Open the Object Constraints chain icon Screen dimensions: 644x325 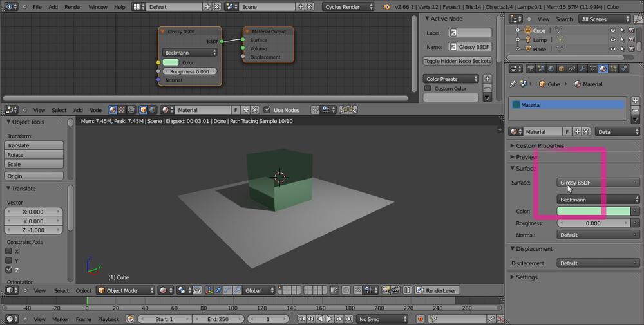coord(571,69)
